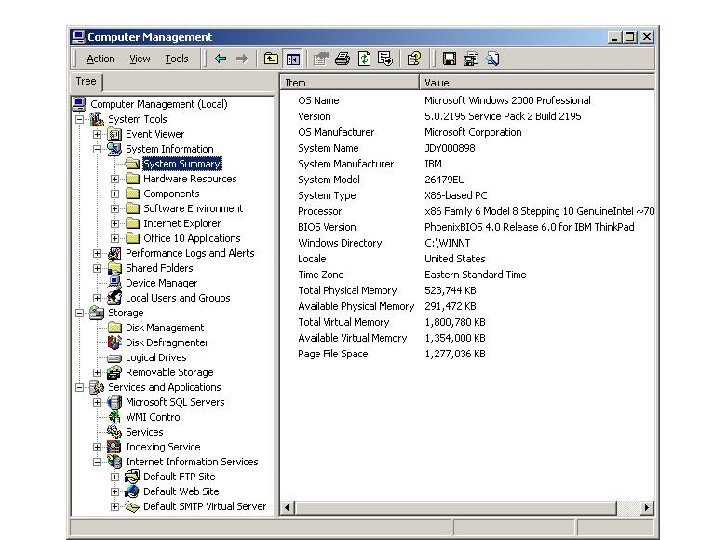This screenshot has width=720, height=540.
Task: Select the OS Name row
Action: click(467, 101)
